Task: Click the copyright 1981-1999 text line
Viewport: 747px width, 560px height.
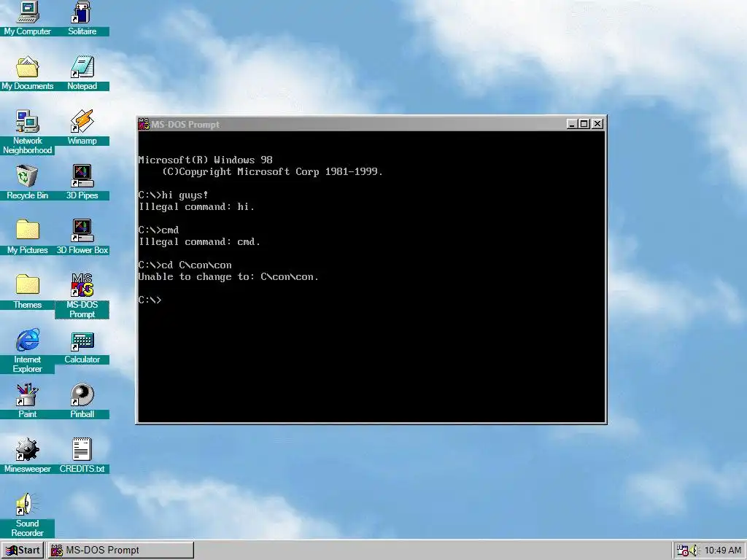Action: coord(273,172)
